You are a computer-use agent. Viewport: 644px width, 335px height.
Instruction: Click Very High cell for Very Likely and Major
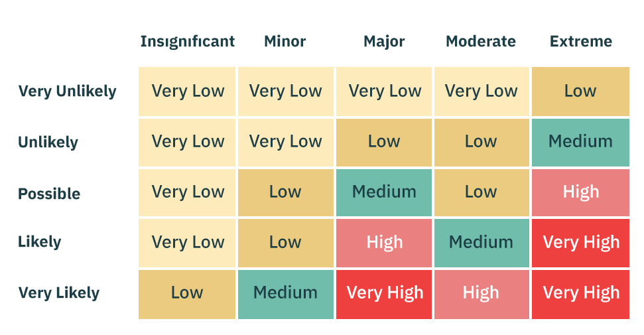384,294
